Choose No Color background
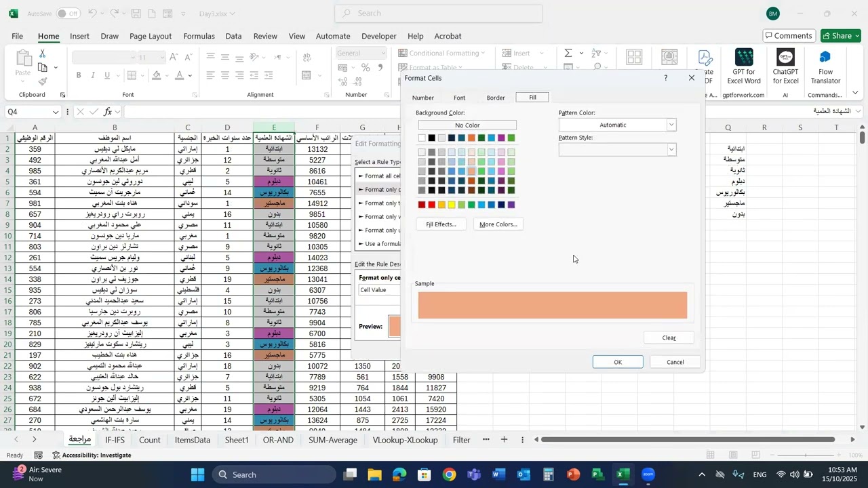 [x=467, y=125]
